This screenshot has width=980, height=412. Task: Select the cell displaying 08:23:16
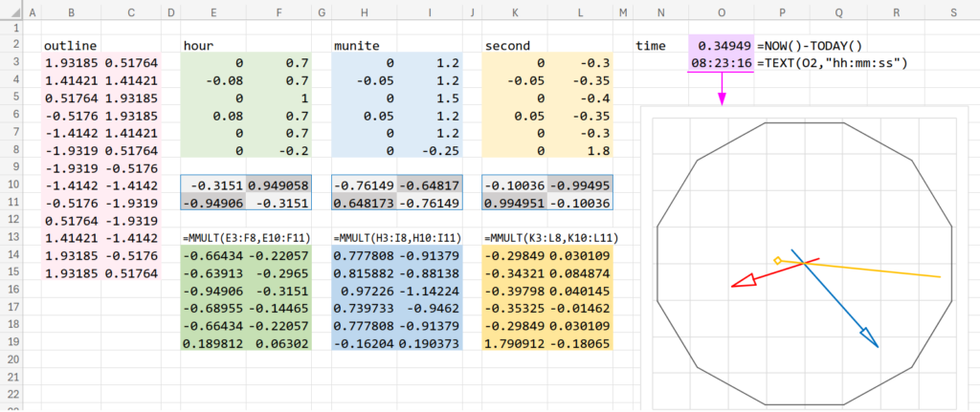coord(721,63)
